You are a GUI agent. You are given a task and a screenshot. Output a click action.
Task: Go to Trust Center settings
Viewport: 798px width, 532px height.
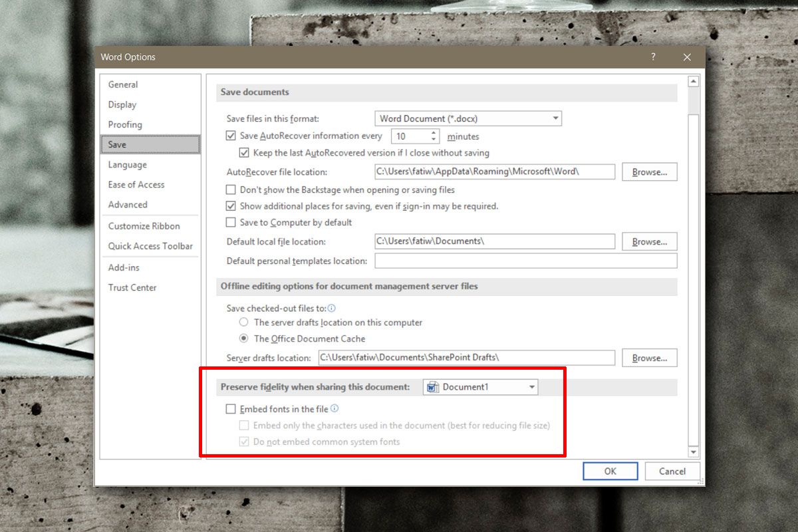click(x=132, y=287)
